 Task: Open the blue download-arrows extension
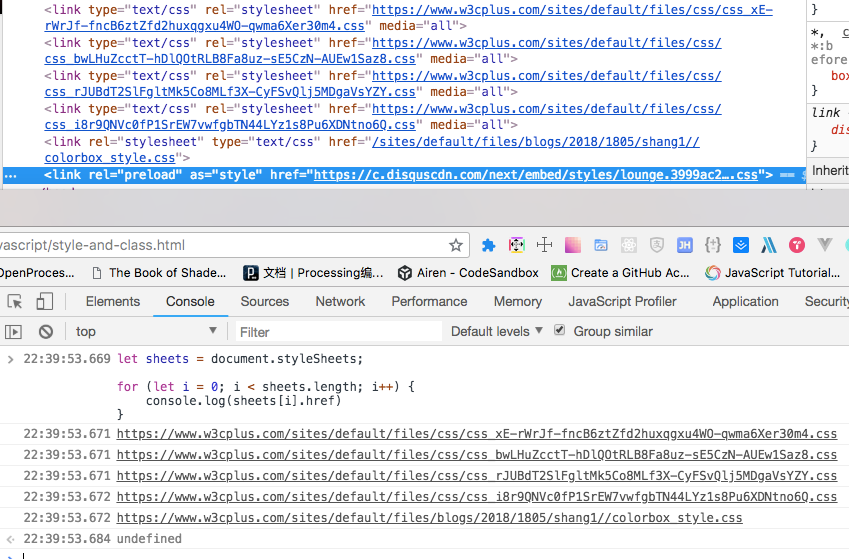coord(741,245)
